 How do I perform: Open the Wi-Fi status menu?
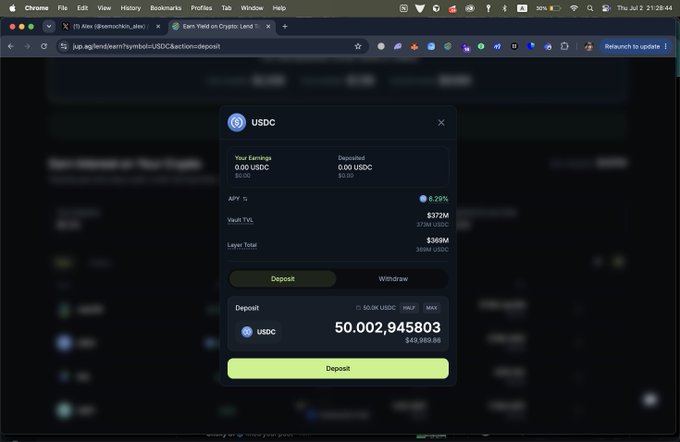[x=574, y=8]
